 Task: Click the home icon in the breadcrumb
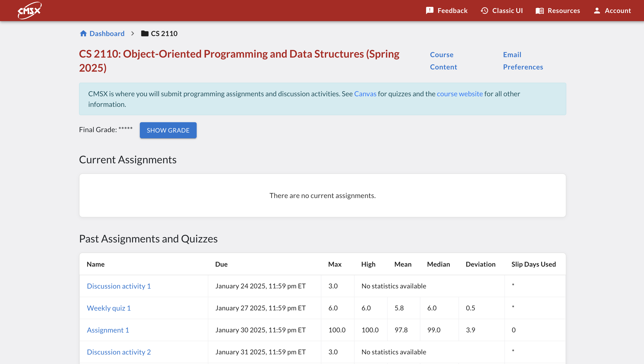tap(83, 33)
